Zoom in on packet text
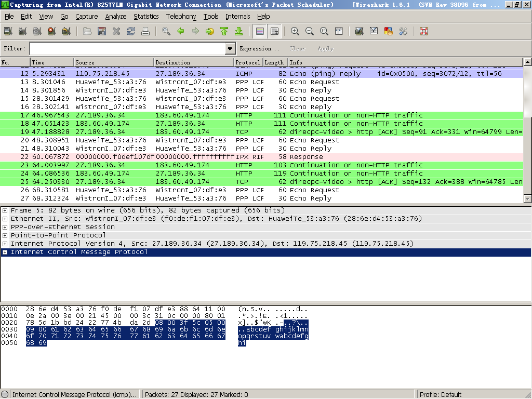Viewport: 532px width, 399px height. tap(295, 31)
